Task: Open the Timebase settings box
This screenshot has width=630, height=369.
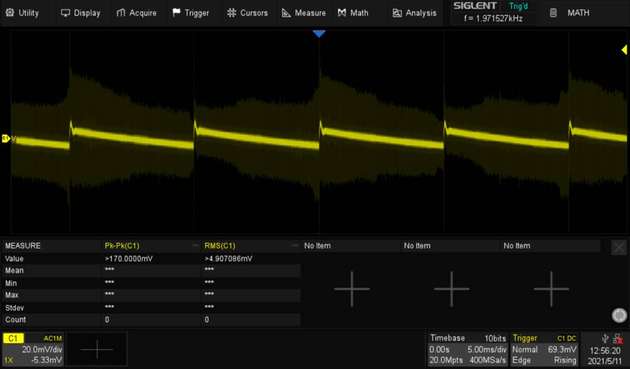Action: pyautogui.click(x=468, y=349)
